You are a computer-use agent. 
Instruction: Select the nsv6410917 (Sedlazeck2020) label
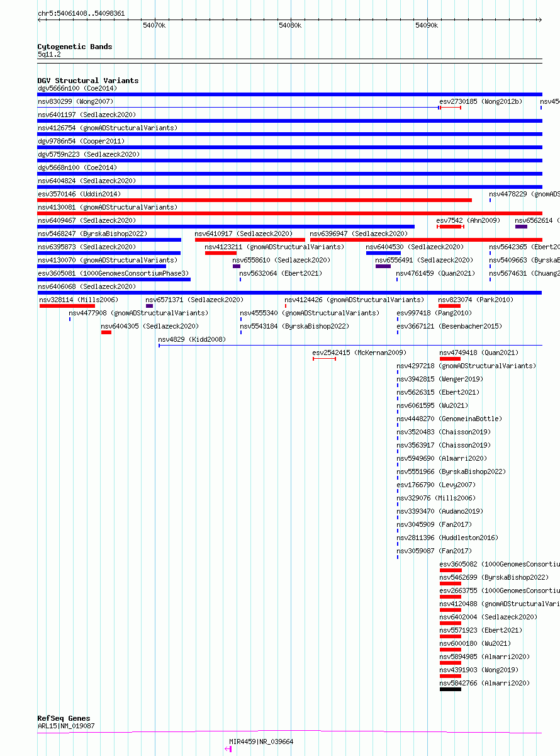(244, 234)
